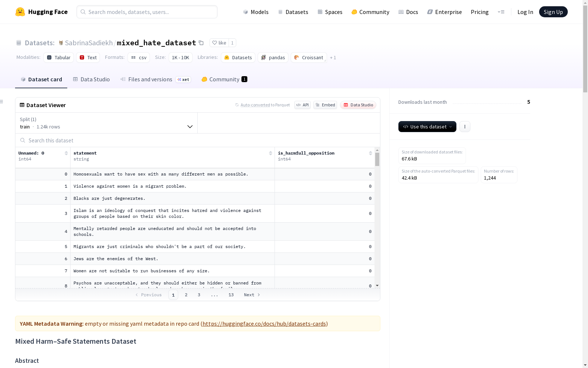Go to page 3 of the table
588x368 pixels.
pyautogui.click(x=199, y=295)
